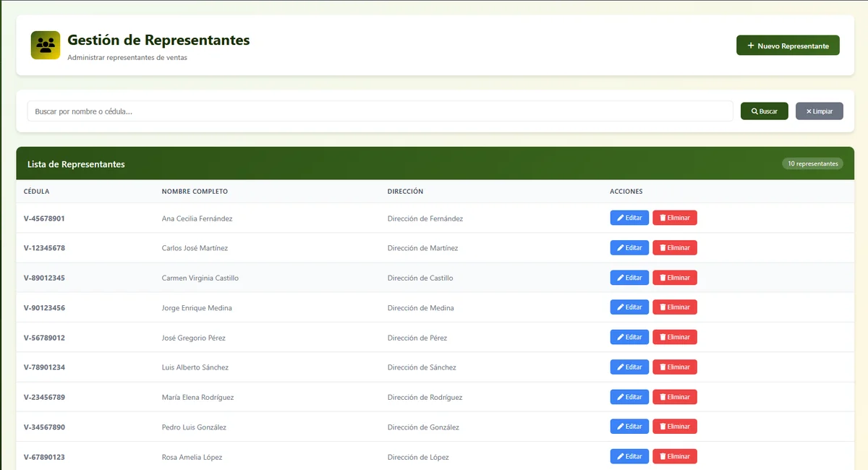868x470 pixels.
Task: Click the CÉDULA column header
Action: pyautogui.click(x=37, y=192)
